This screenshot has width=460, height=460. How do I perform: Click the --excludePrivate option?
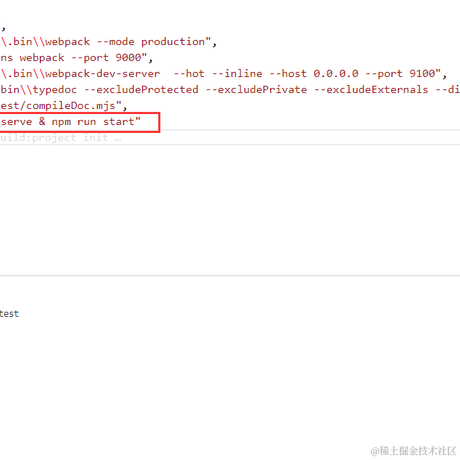[256, 90]
